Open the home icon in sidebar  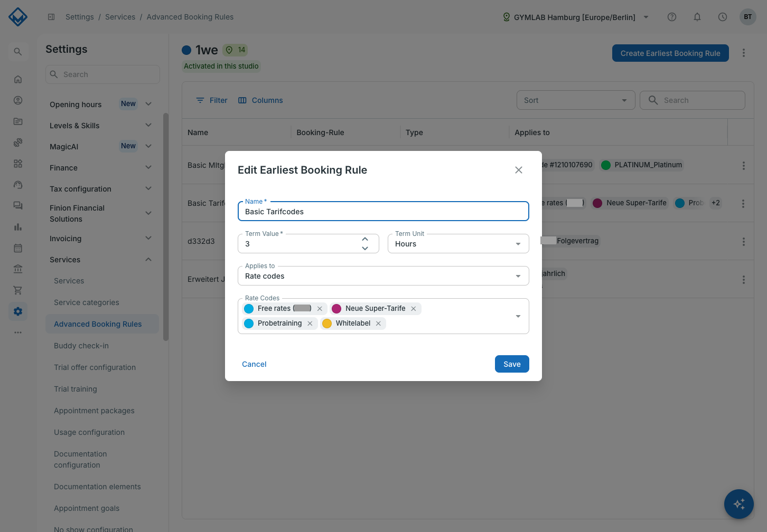pos(18,79)
